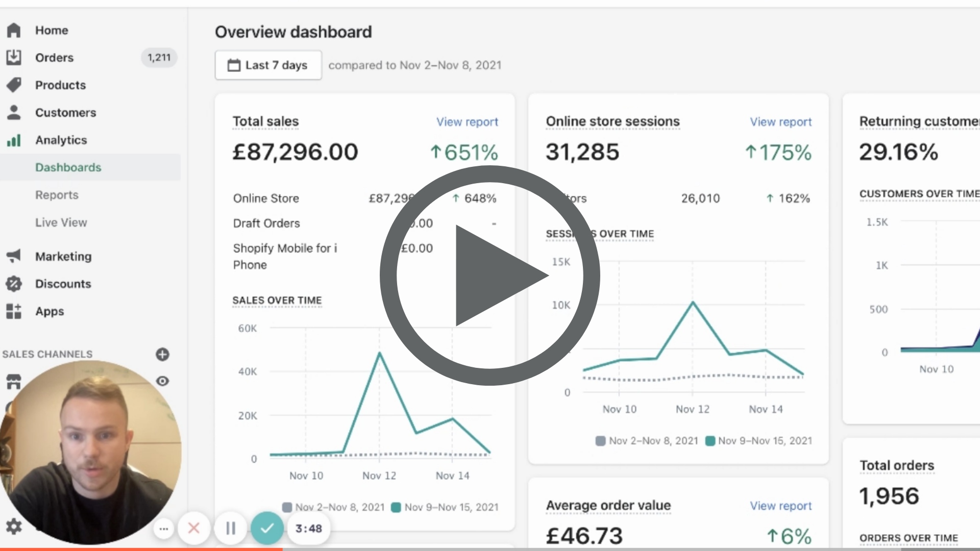
Task: Add a sales channel with plus icon
Action: (162, 354)
